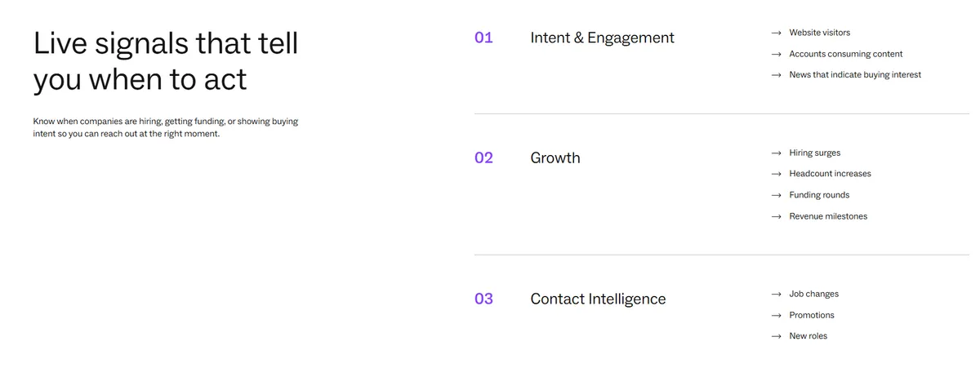Click the Website visitors text item
The image size is (980, 368).
point(819,33)
